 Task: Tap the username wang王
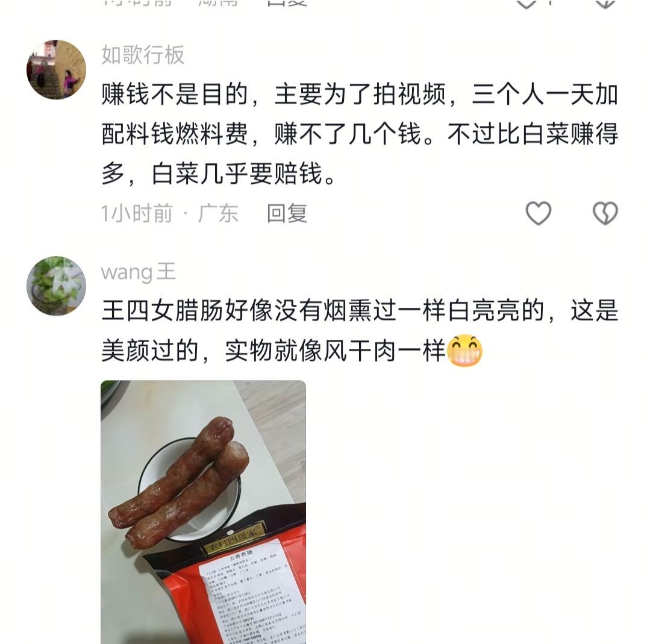pyautogui.click(x=139, y=272)
